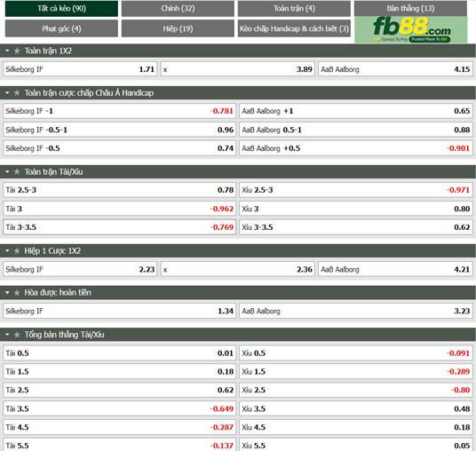Select AaB Aalborg draw-no-bet at 3.23

pyautogui.click(x=356, y=311)
